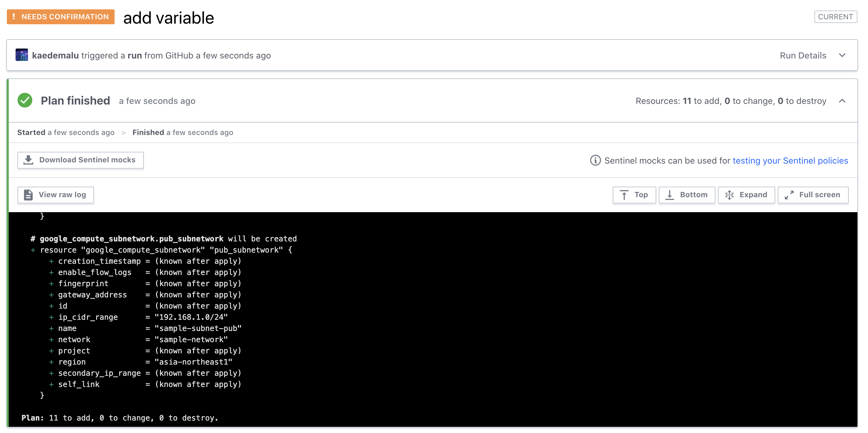
Task: Click the creation_timestamp log line
Action: coord(145,261)
